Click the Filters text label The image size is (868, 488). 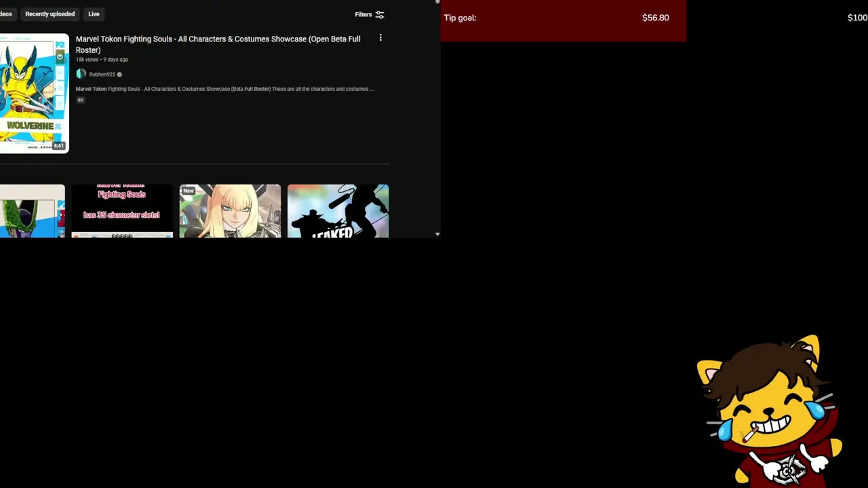coord(363,14)
